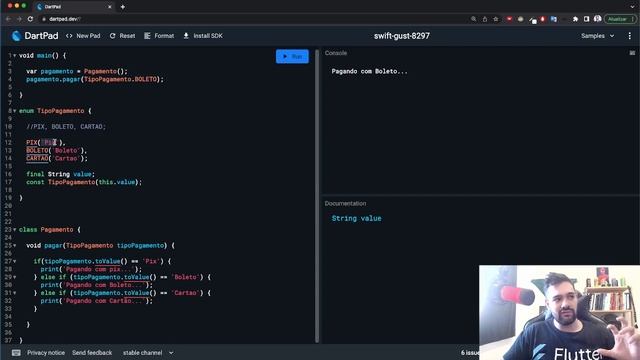The width and height of the screenshot is (640, 360).
Task: Format the Dart code
Action: tap(159, 36)
